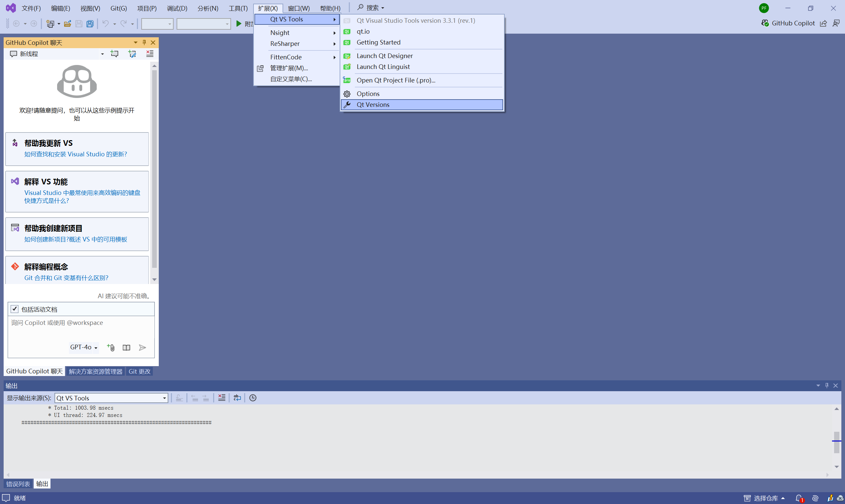Select Open Qt Project File (.pro)
Image resolution: width=845 pixels, height=504 pixels.
pos(422,80)
